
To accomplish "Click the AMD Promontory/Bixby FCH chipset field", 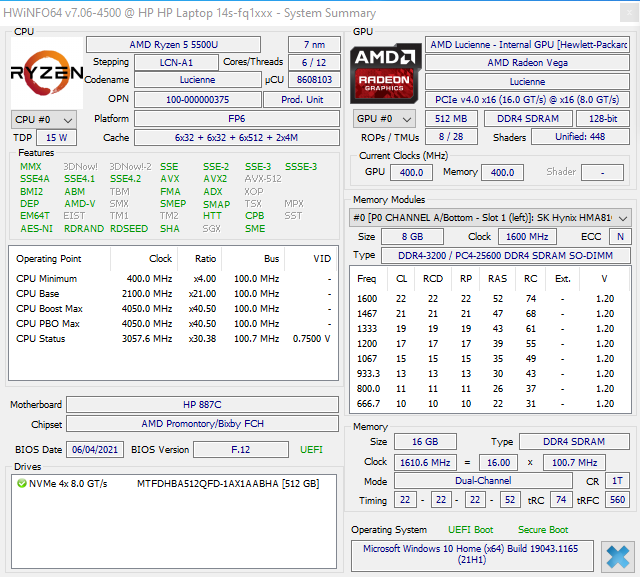I will click(x=202, y=424).
